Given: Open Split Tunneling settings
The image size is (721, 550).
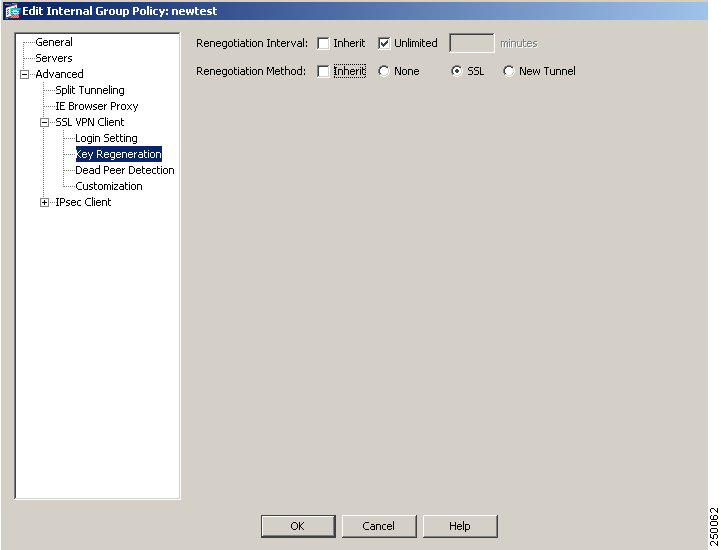Looking at the screenshot, I should [x=90, y=90].
